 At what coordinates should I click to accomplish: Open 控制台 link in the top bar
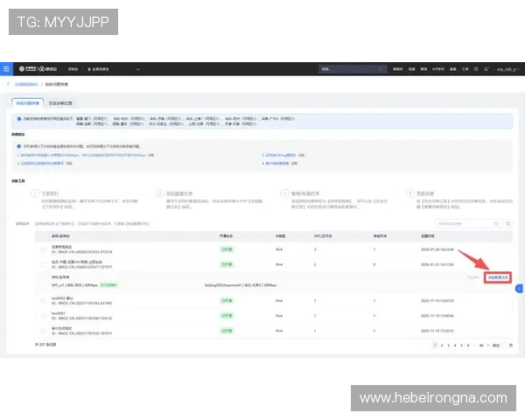coord(73,68)
